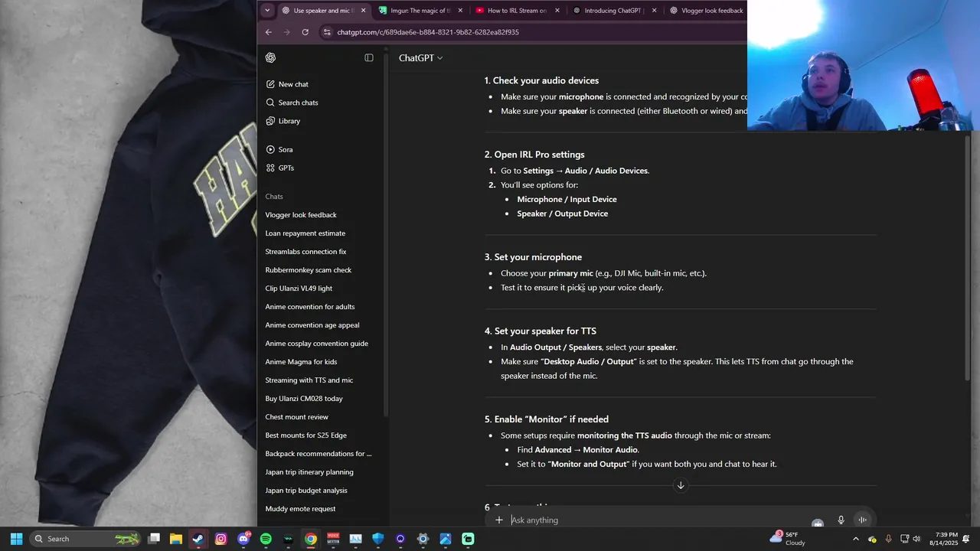Click the taskbar Search box
This screenshot has width=980, height=551.
tap(87, 539)
